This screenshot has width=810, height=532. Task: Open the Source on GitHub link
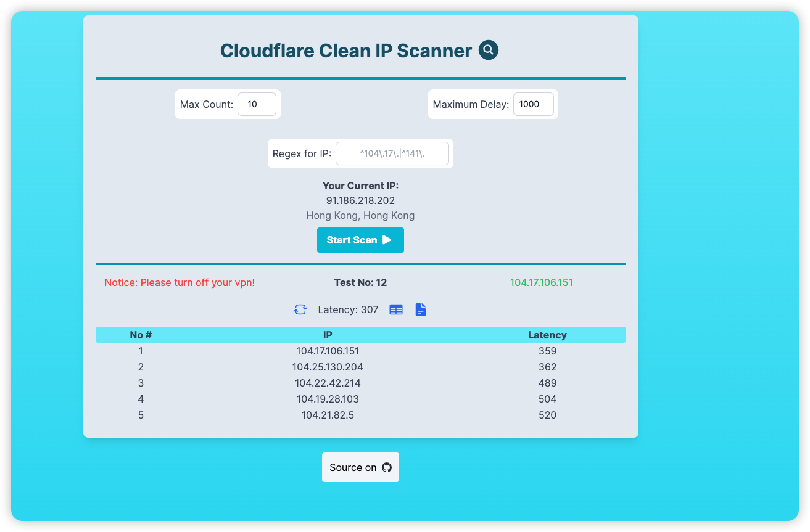coord(360,467)
